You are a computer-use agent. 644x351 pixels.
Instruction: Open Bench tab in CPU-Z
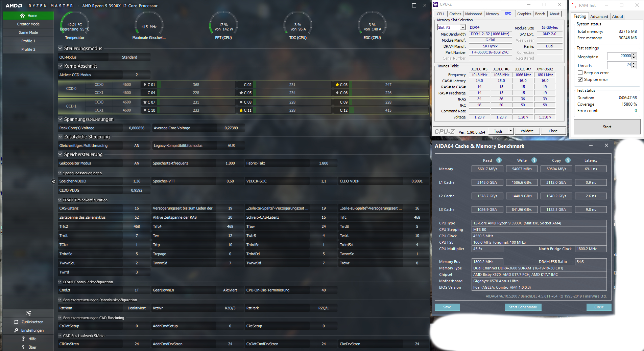540,14
